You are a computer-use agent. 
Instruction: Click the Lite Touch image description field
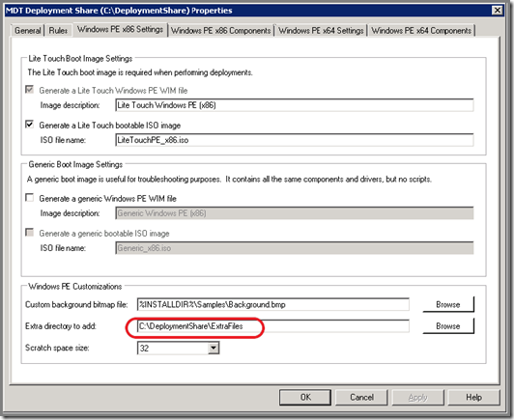click(x=295, y=105)
